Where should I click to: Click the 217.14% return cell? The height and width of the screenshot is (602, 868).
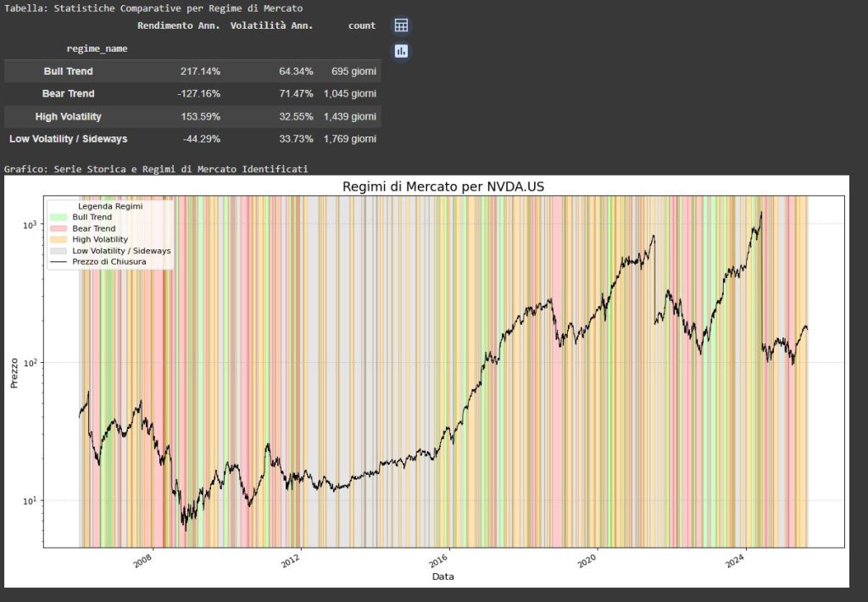tap(200, 71)
